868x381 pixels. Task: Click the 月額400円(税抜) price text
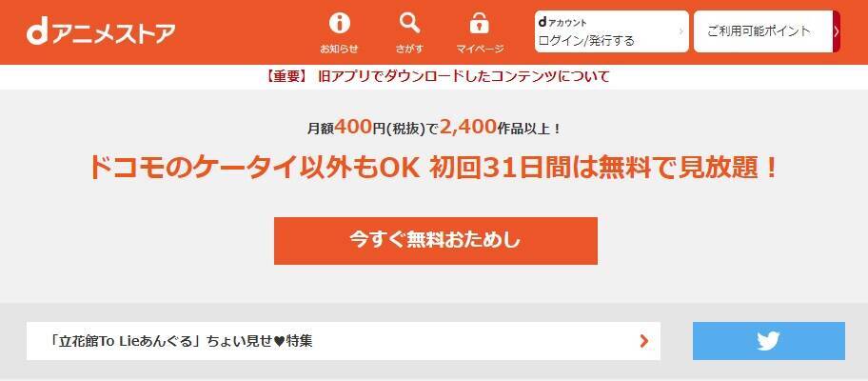point(366,128)
